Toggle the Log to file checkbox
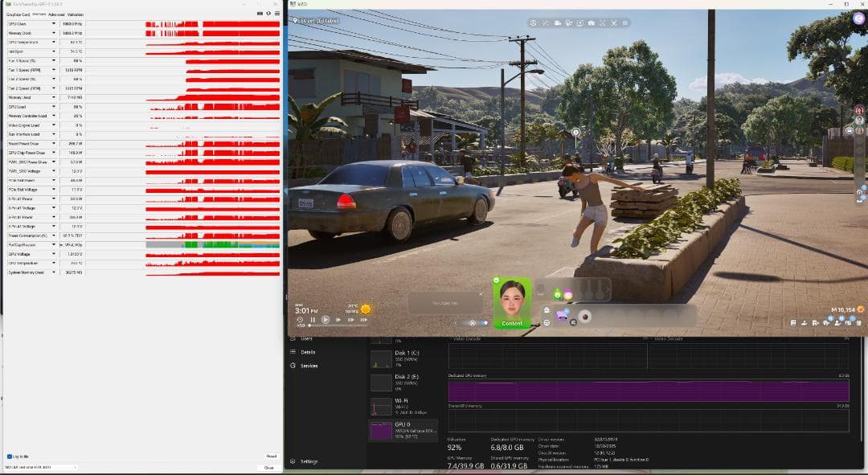The image size is (868, 475). click(x=10, y=457)
